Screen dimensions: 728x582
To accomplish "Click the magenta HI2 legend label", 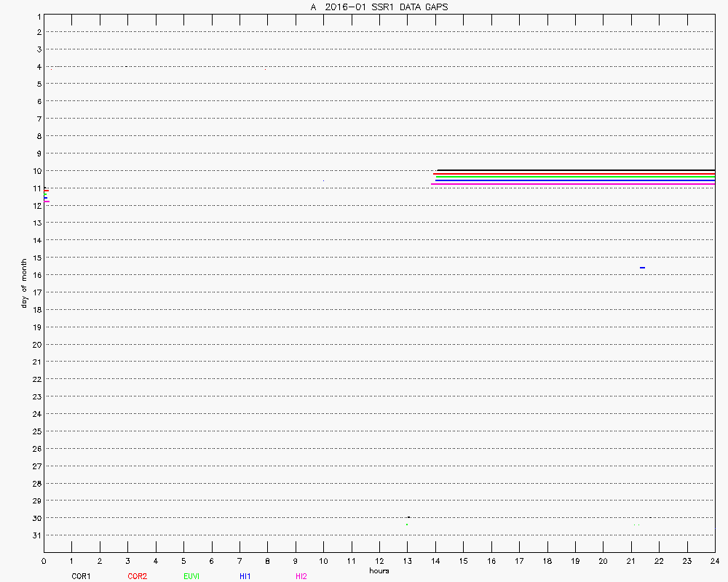I will pos(301,576).
